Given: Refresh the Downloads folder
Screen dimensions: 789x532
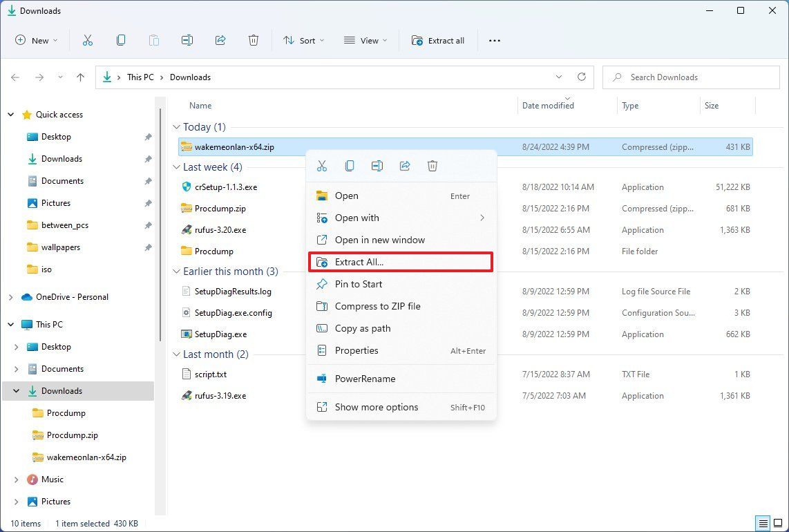Looking at the screenshot, I should [x=582, y=77].
